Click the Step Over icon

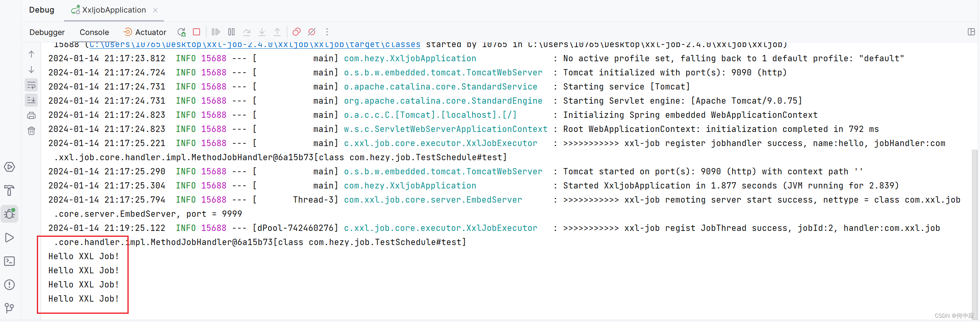pos(247,32)
